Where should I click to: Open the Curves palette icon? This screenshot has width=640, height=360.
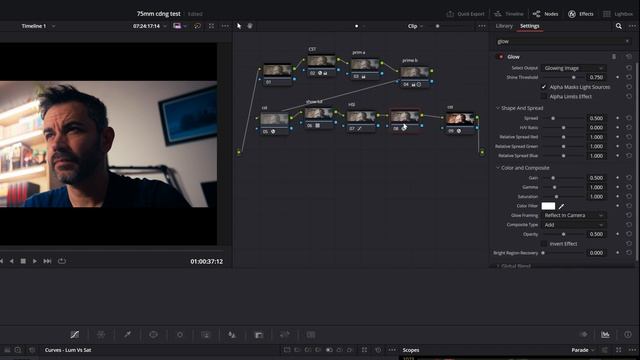(x=75, y=335)
